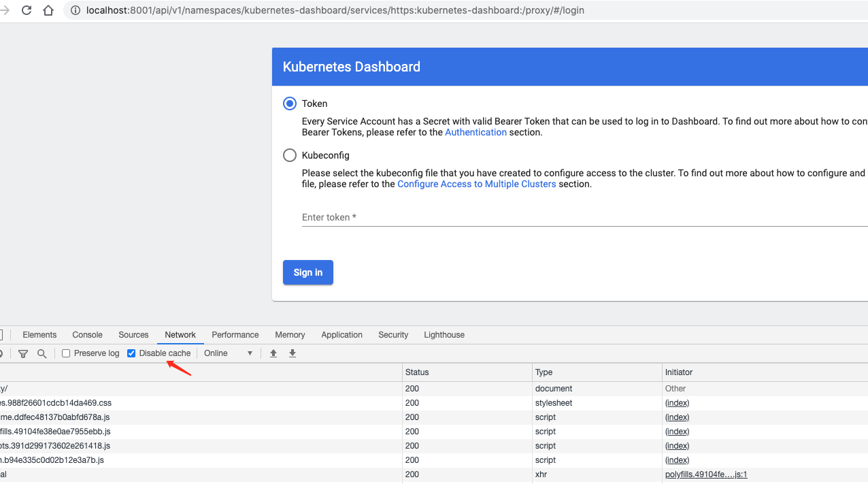
Task: Click the xhr type cell
Action: coord(597,474)
